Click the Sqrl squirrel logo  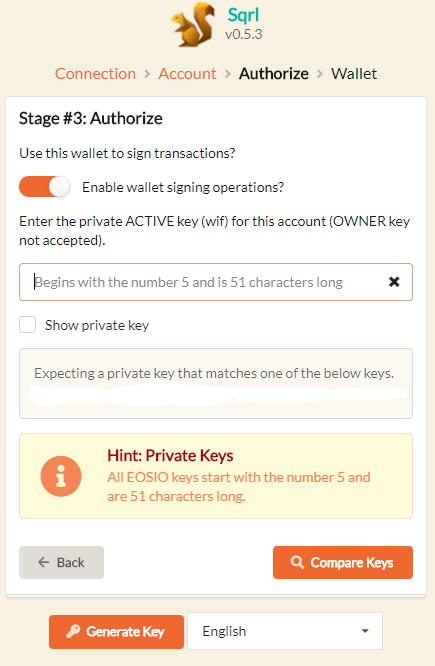point(193,25)
